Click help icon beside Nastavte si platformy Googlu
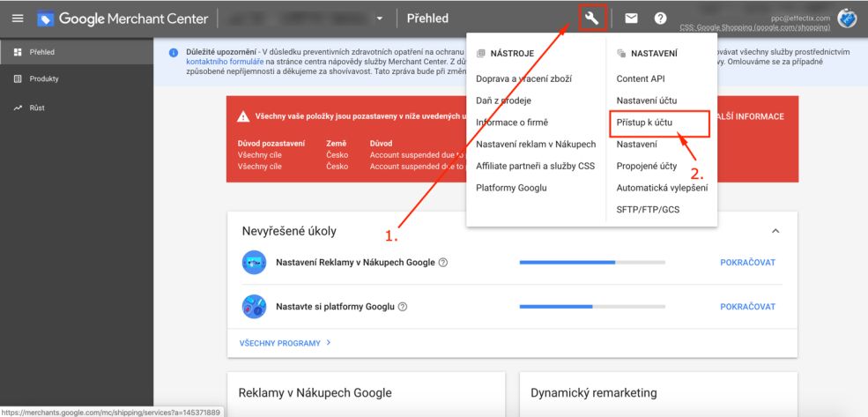 pos(403,306)
